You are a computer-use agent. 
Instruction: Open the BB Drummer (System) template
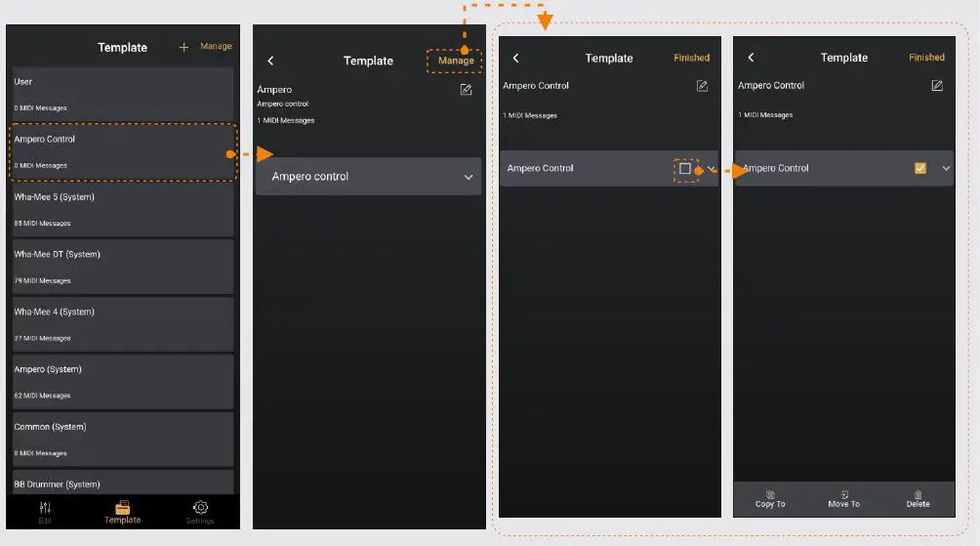point(123,483)
